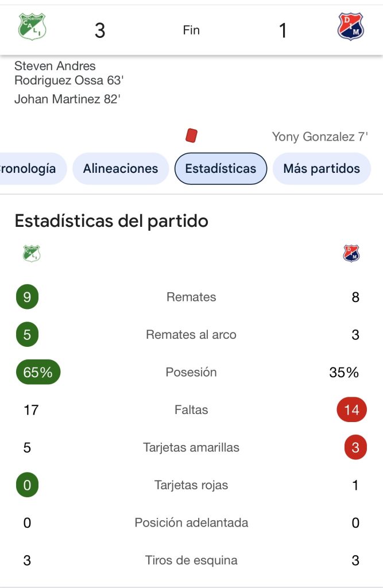The height and width of the screenshot is (588, 383).
Task: Click the green 9 shots badge
Action: tap(27, 297)
